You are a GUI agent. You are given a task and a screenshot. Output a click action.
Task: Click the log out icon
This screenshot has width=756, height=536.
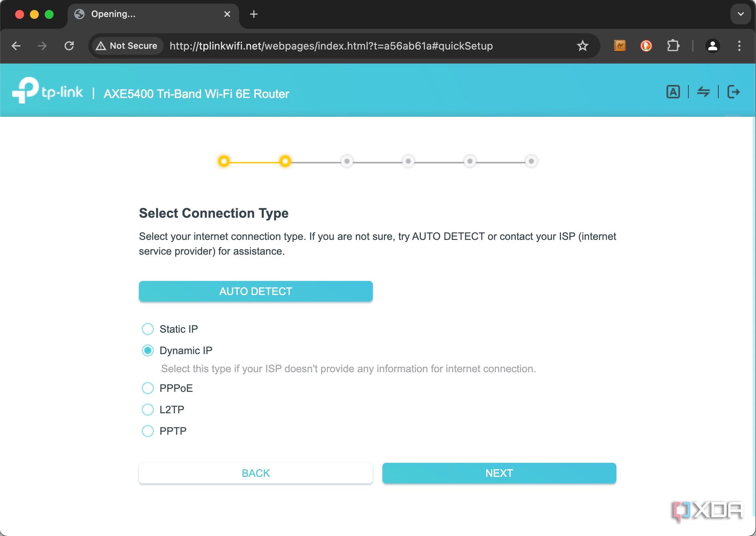[x=733, y=92]
